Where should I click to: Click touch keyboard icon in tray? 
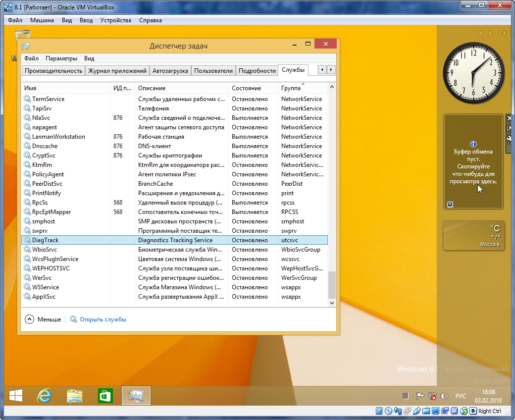(405, 396)
